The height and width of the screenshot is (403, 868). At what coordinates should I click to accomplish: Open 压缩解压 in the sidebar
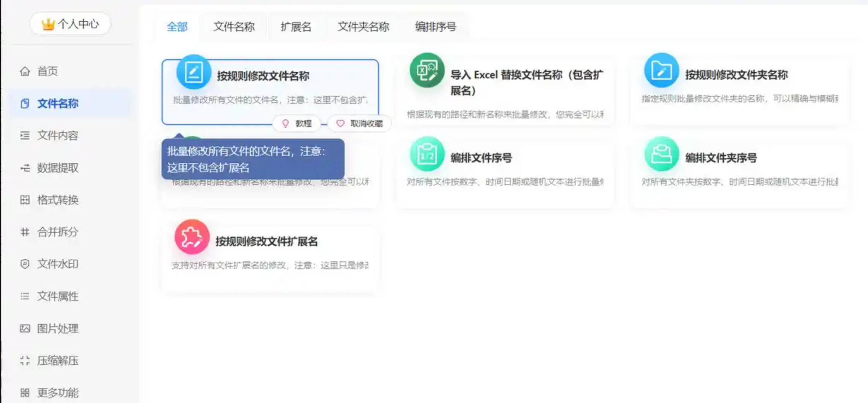pos(58,361)
